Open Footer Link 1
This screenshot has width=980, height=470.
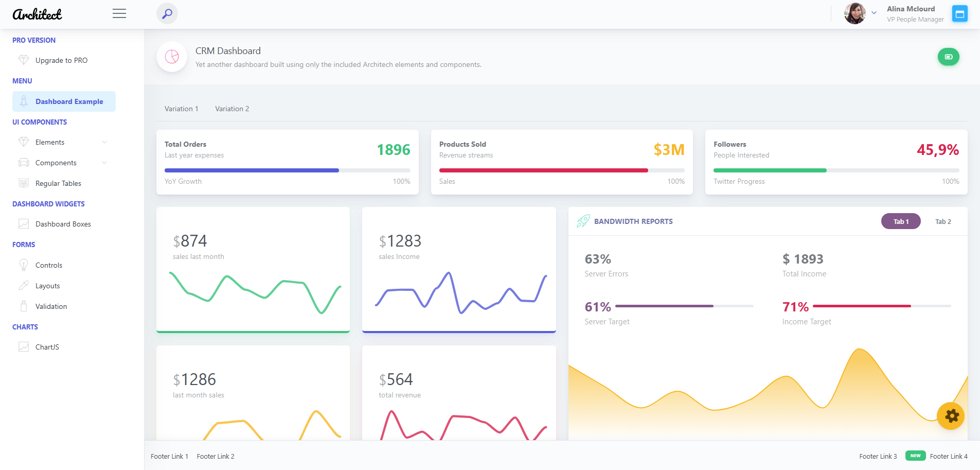click(x=169, y=456)
